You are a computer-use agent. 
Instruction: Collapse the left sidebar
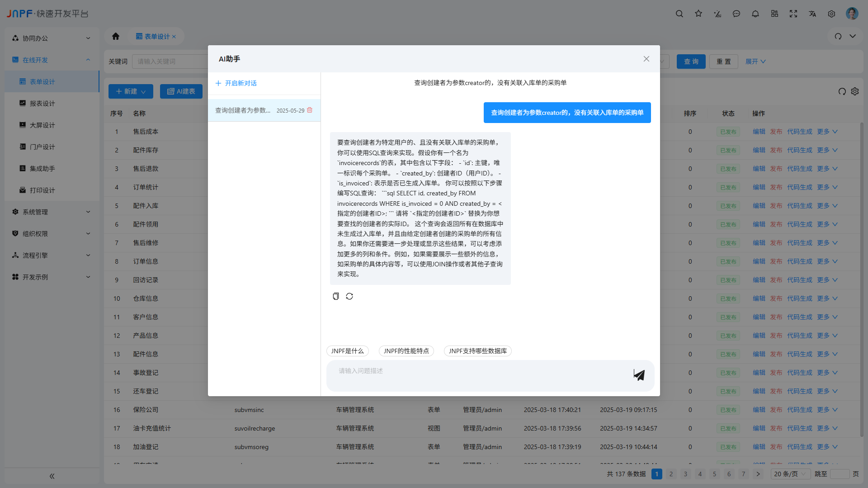52,476
